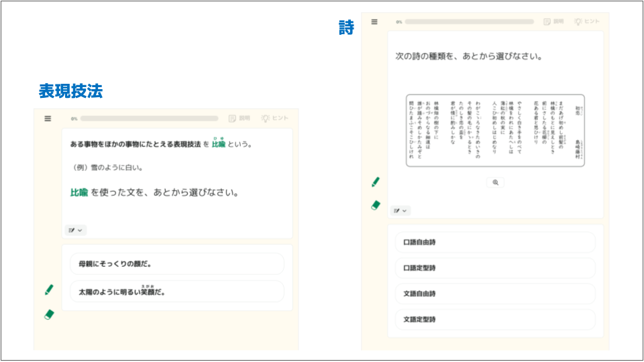Open 説明 in 詩 panel
644x362 pixels.
coord(553,22)
